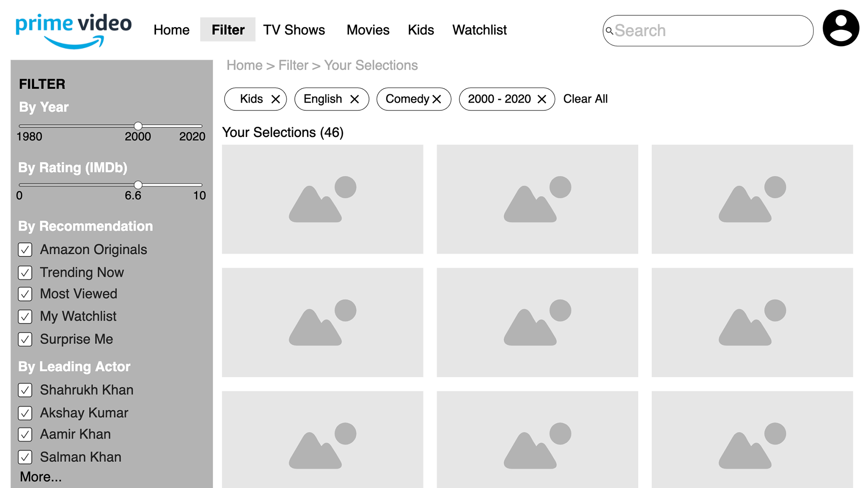Uncheck Shahrukh Khan actor checkbox
This screenshot has height=488, width=868.
pyautogui.click(x=25, y=390)
